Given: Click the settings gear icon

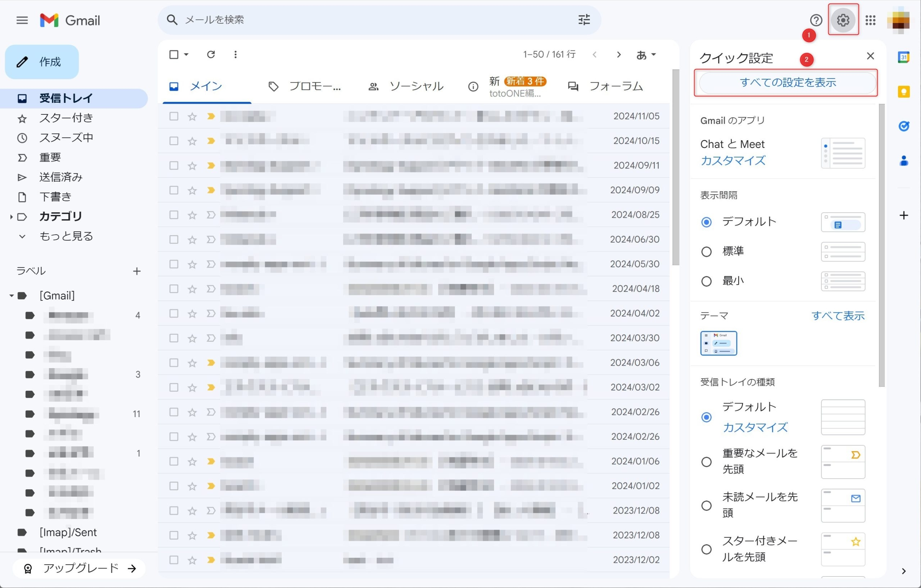Looking at the screenshot, I should (843, 20).
